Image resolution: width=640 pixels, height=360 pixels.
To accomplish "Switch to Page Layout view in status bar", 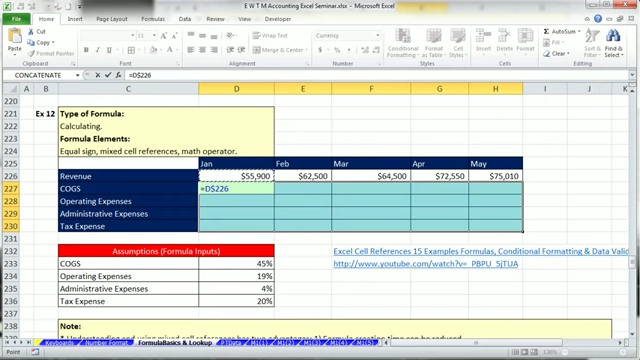I will pyautogui.click(x=524, y=352).
